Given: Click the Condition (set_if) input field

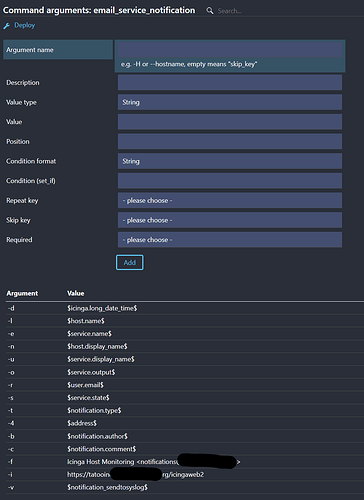Looking at the screenshot, I should click(230, 181).
